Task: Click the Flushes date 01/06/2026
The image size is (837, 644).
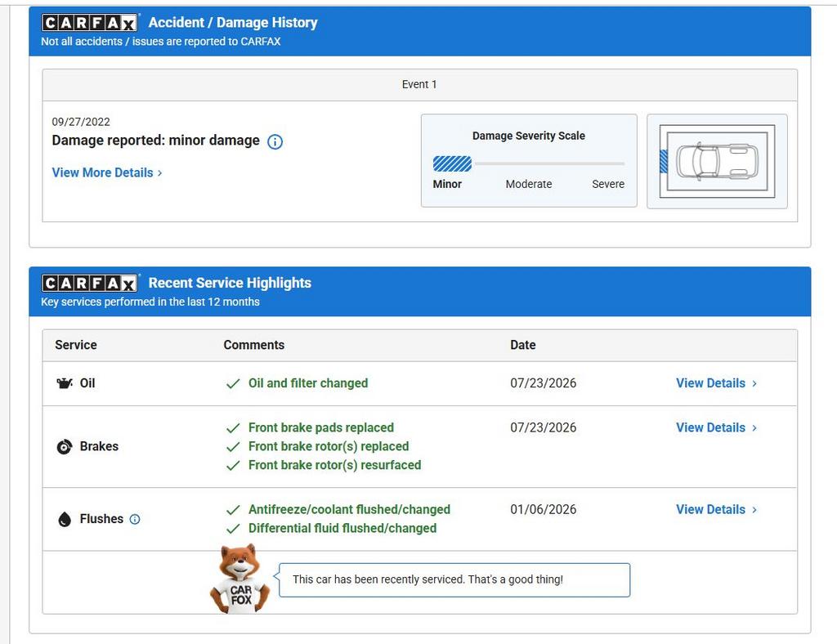Action: (543, 509)
